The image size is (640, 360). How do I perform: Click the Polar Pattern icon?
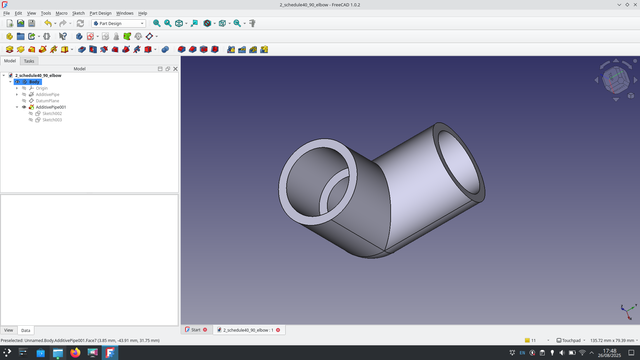(x=253, y=49)
